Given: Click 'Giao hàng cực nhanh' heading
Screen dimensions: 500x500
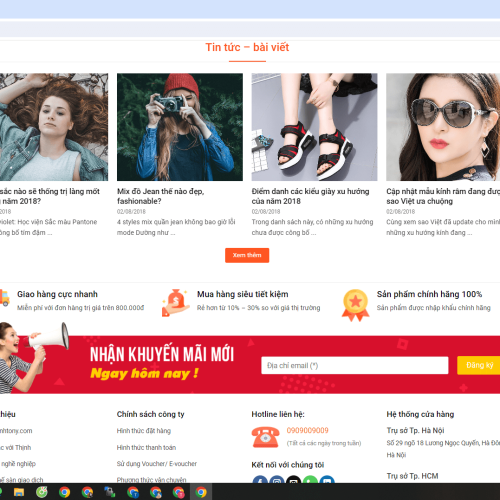Looking at the screenshot, I should click(x=57, y=294).
